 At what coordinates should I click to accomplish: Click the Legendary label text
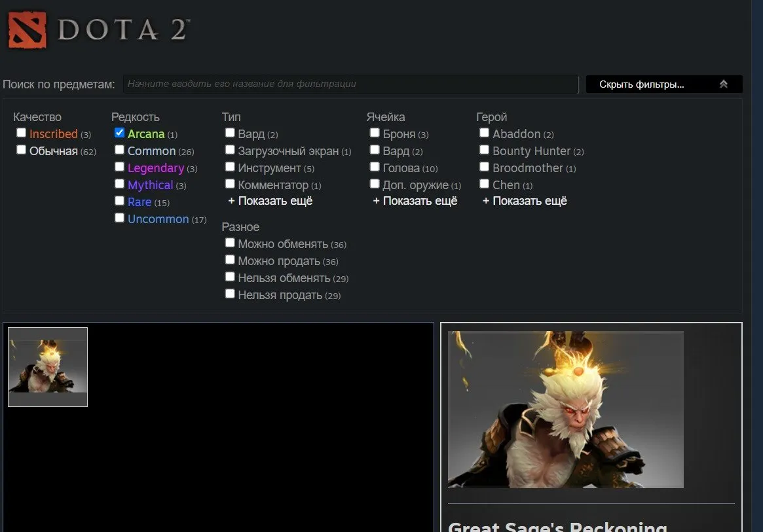coord(156,168)
